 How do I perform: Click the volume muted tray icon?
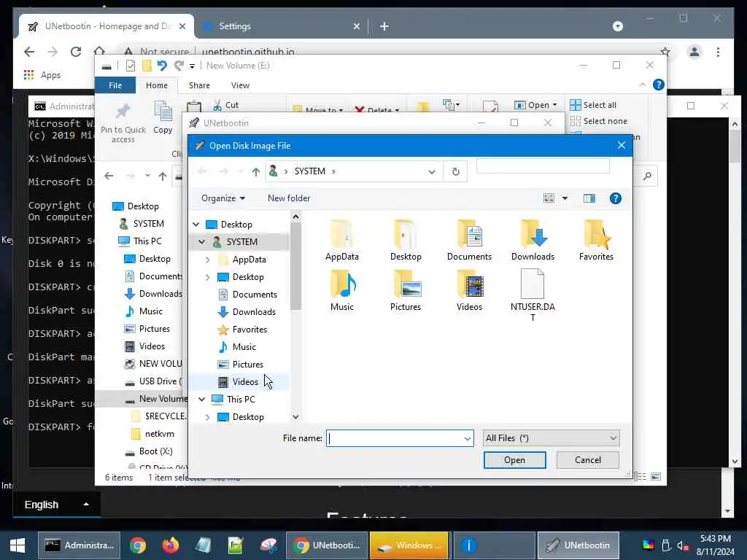click(x=683, y=545)
